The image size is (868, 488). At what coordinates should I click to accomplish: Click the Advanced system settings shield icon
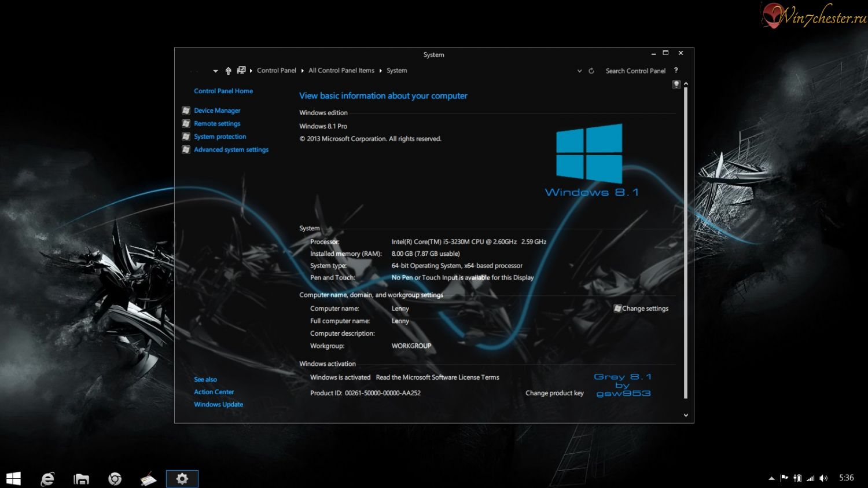point(186,149)
